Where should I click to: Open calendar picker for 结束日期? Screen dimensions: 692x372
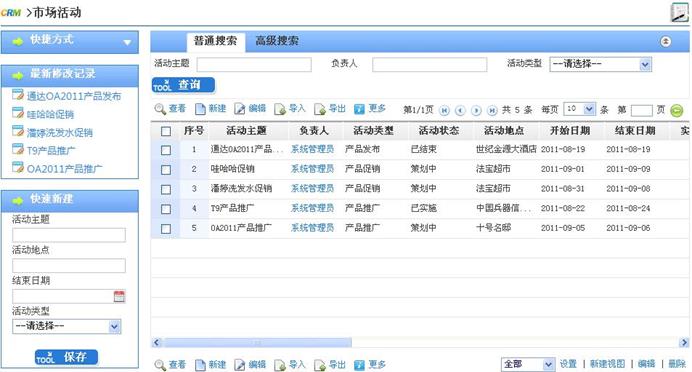point(119,296)
